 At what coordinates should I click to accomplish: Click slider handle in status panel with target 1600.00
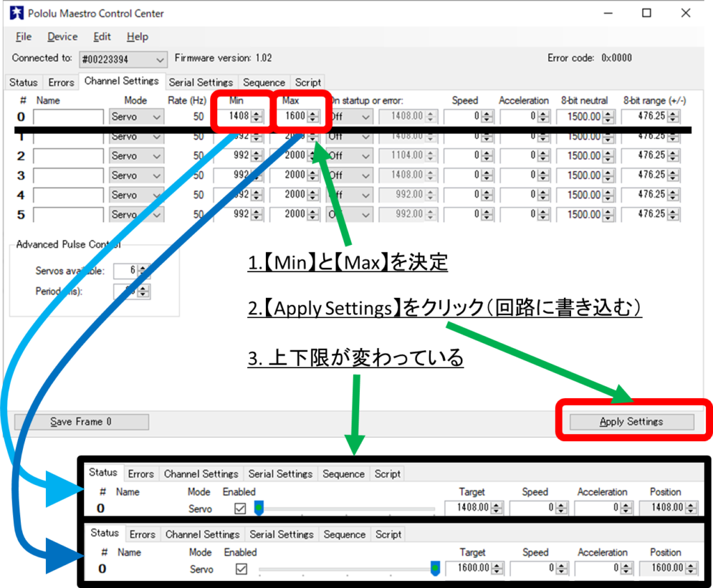tap(435, 568)
